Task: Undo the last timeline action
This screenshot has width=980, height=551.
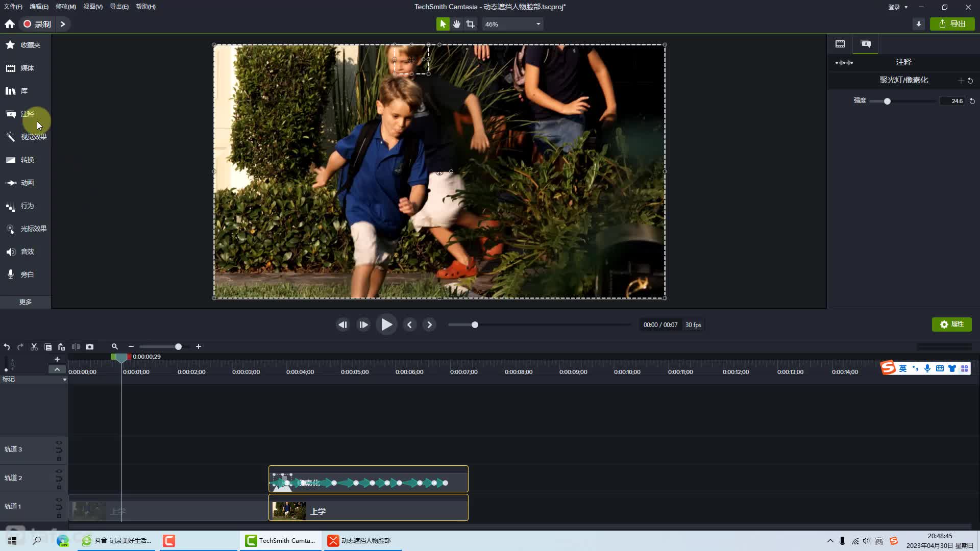Action: point(7,347)
